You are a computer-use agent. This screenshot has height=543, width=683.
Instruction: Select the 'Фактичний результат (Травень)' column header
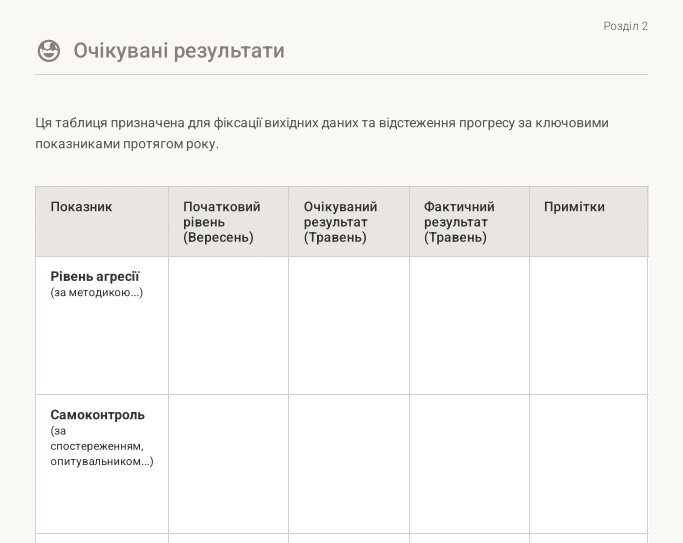(470, 222)
